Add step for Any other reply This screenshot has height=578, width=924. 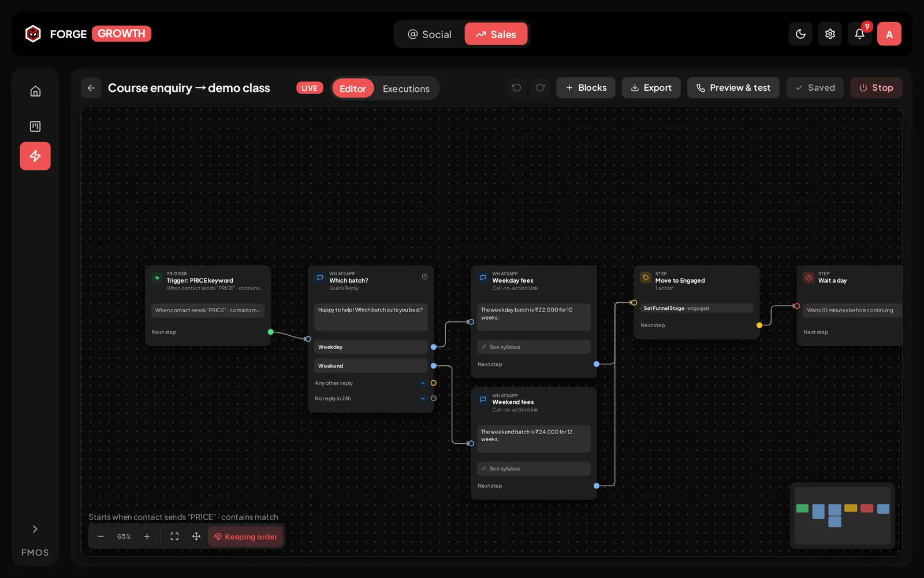pos(423,383)
